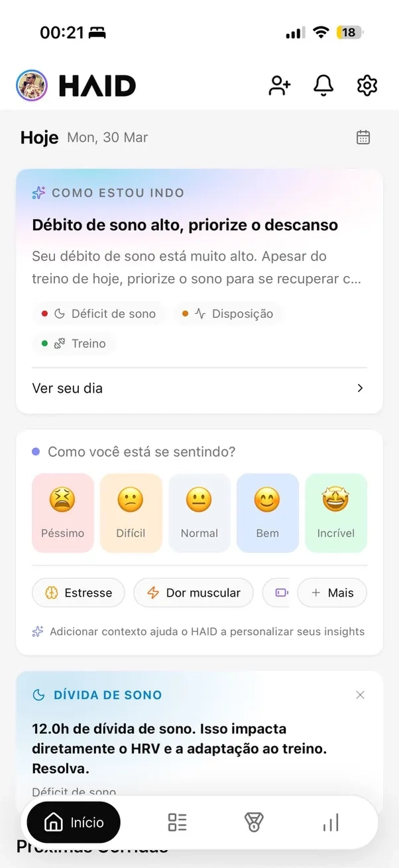Open notifications bell
Viewport: 399px width, 868px height.
[x=323, y=85]
